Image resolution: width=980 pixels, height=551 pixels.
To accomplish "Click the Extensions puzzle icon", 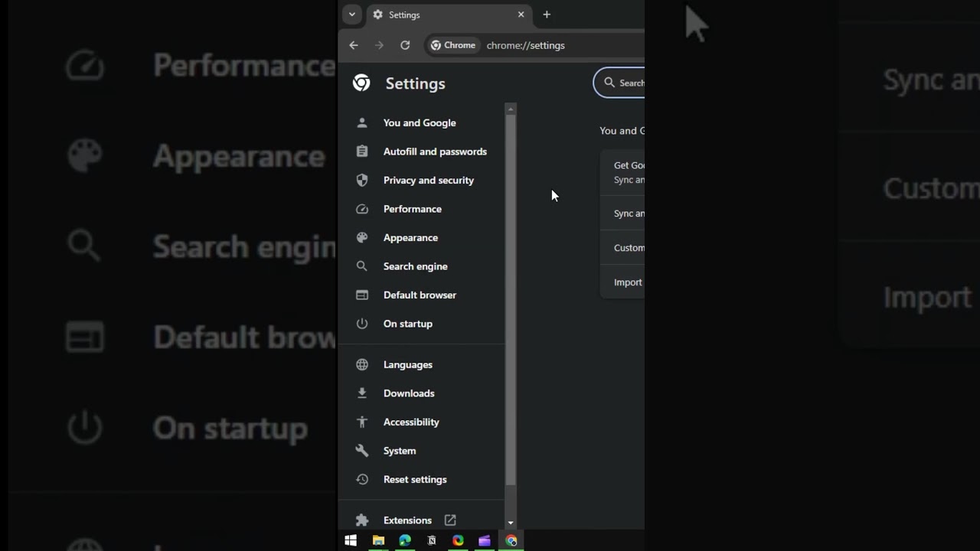I will pyautogui.click(x=362, y=520).
